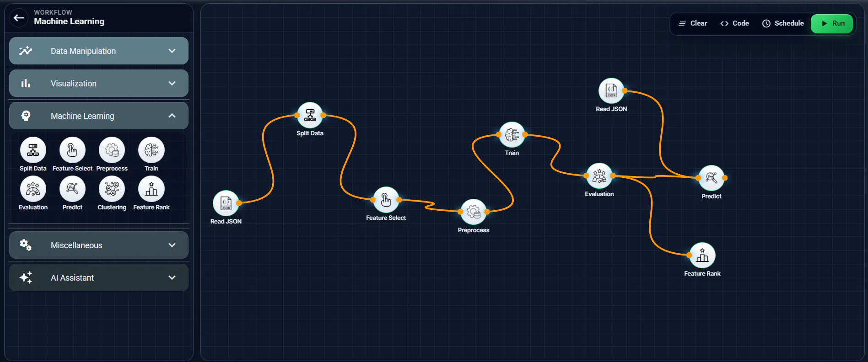Open the AI Assistant category label
This screenshot has width=868, height=362.
(72, 277)
